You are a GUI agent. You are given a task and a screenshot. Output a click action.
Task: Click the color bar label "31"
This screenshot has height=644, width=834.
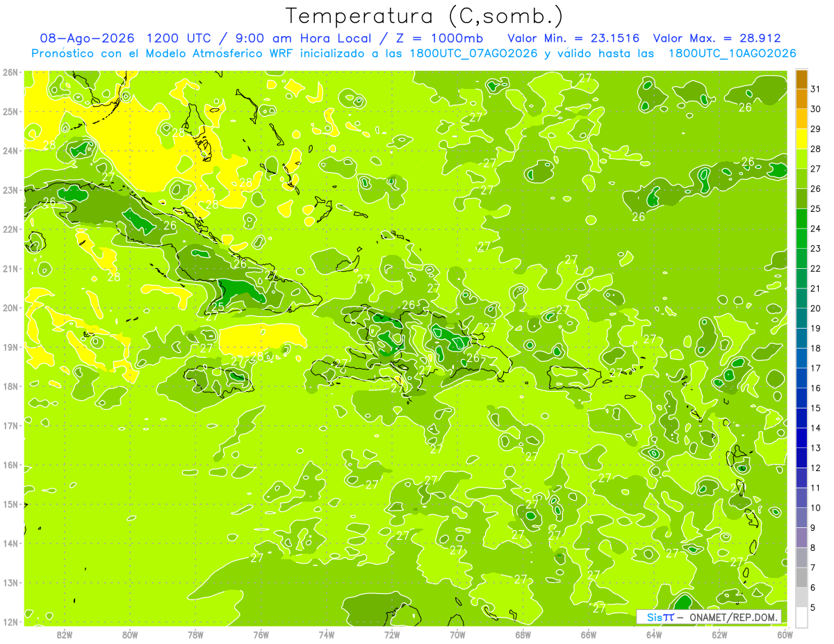point(815,89)
